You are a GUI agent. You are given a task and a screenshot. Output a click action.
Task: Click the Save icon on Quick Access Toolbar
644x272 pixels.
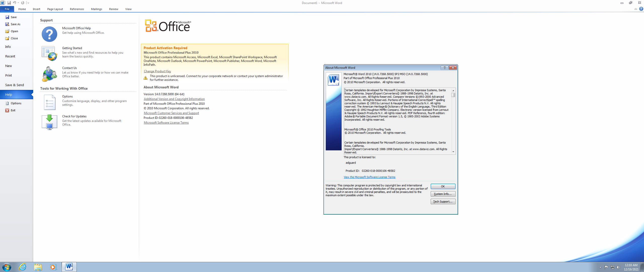10,3
